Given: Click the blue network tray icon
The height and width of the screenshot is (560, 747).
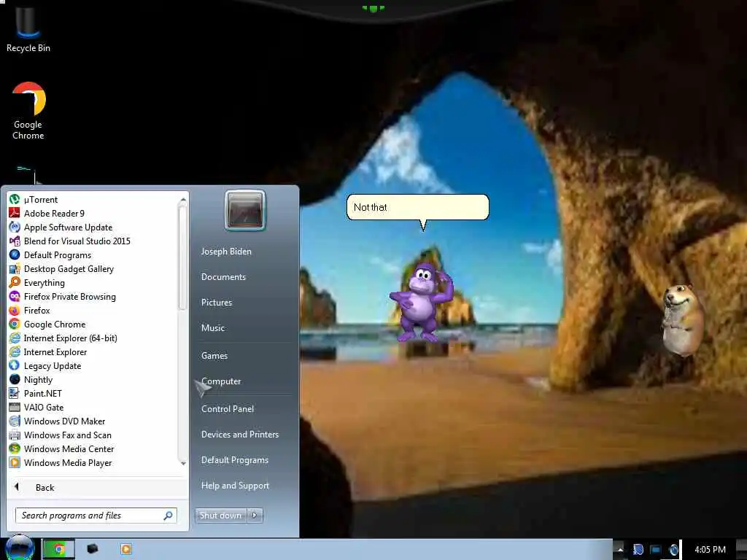Looking at the screenshot, I should [x=656, y=550].
